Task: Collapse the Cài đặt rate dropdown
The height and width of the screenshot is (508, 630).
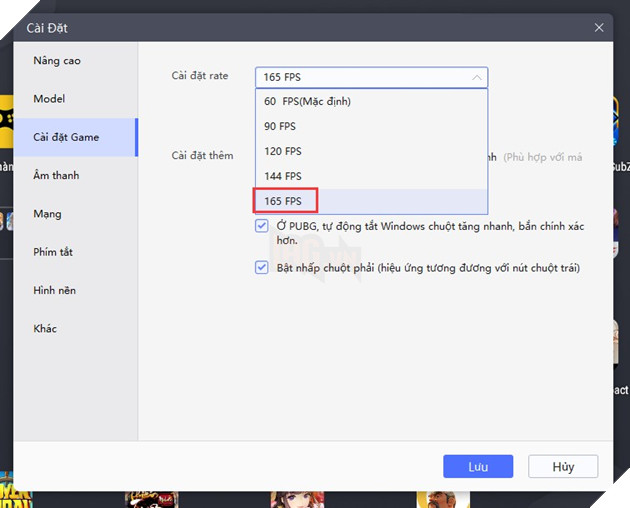Action: (x=371, y=77)
